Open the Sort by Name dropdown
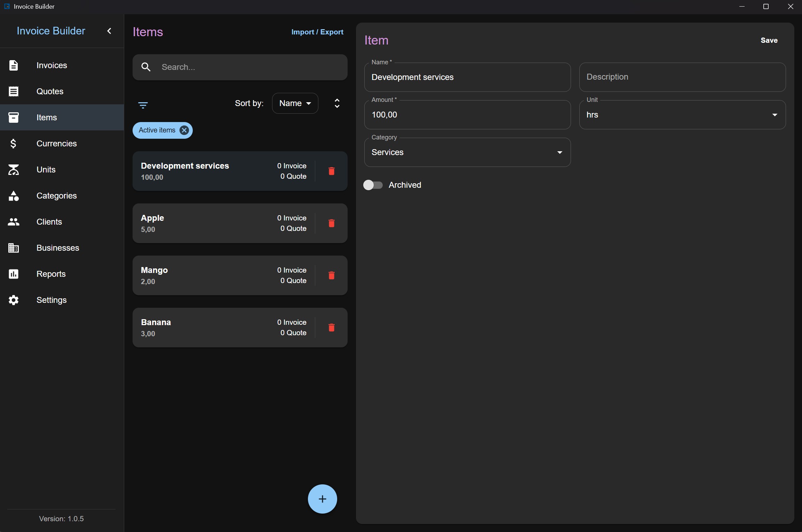802x532 pixels. pos(295,103)
